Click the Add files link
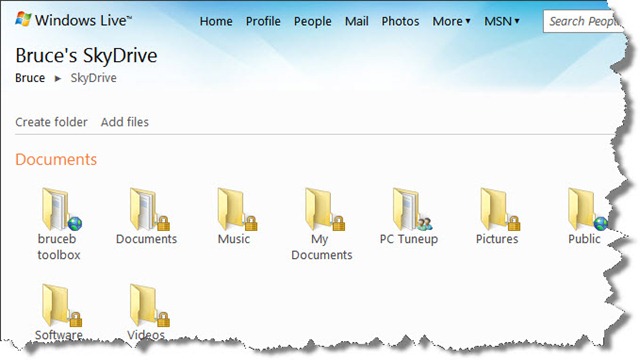This screenshot has height=360, width=640. point(124,122)
